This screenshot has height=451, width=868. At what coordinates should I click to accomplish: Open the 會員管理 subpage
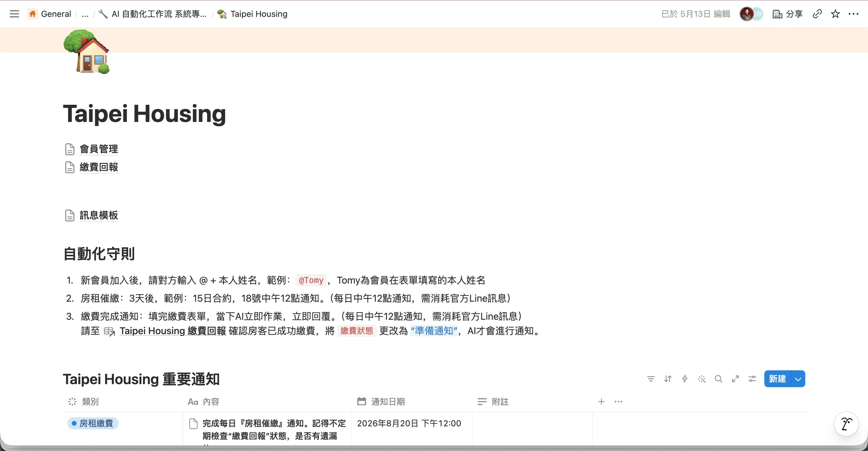[99, 149]
